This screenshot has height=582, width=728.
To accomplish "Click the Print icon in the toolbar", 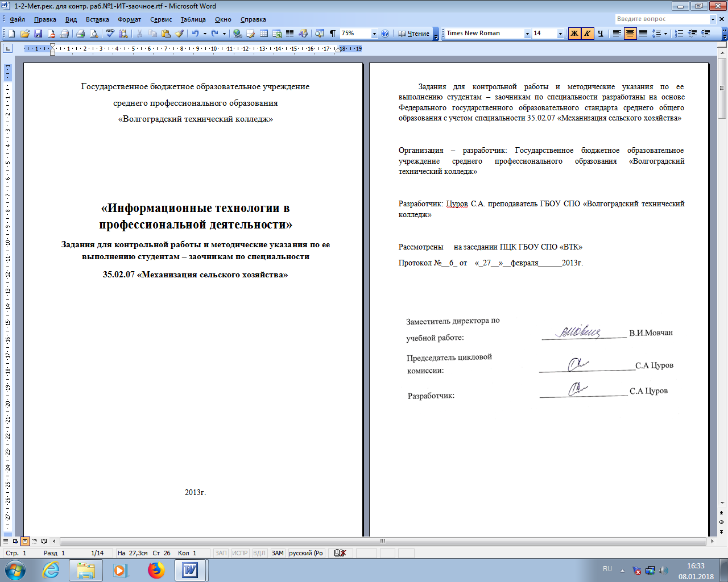I will point(80,34).
